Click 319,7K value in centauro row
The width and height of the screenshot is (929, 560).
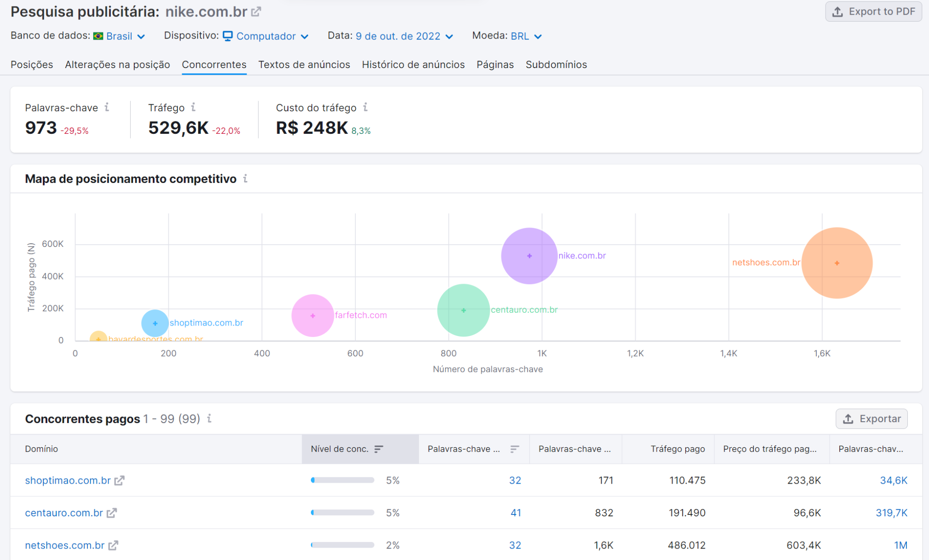tap(891, 513)
